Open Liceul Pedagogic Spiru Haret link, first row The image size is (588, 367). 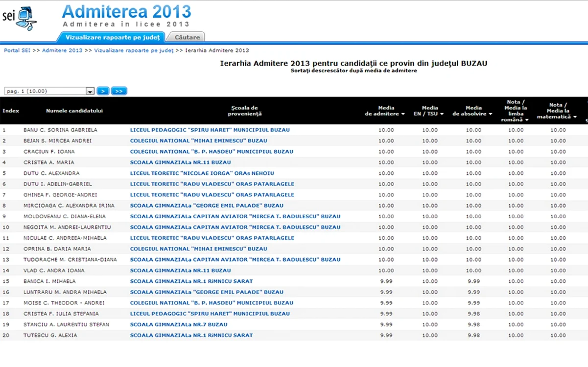coord(210,130)
